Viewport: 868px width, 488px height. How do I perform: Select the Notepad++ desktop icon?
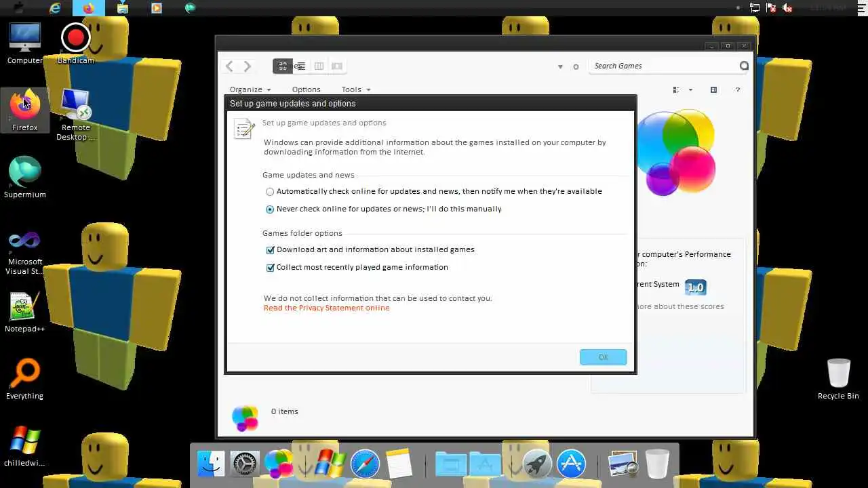click(25, 312)
